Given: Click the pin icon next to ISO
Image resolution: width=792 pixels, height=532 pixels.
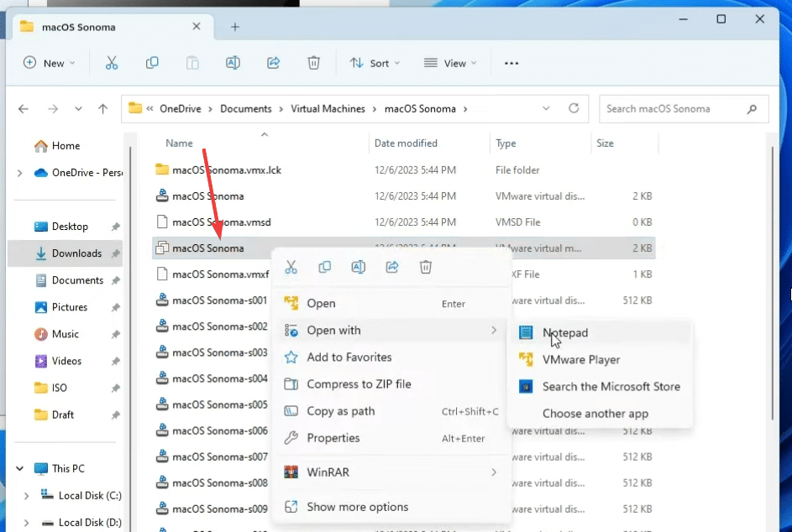Looking at the screenshot, I should click(116, 389).
